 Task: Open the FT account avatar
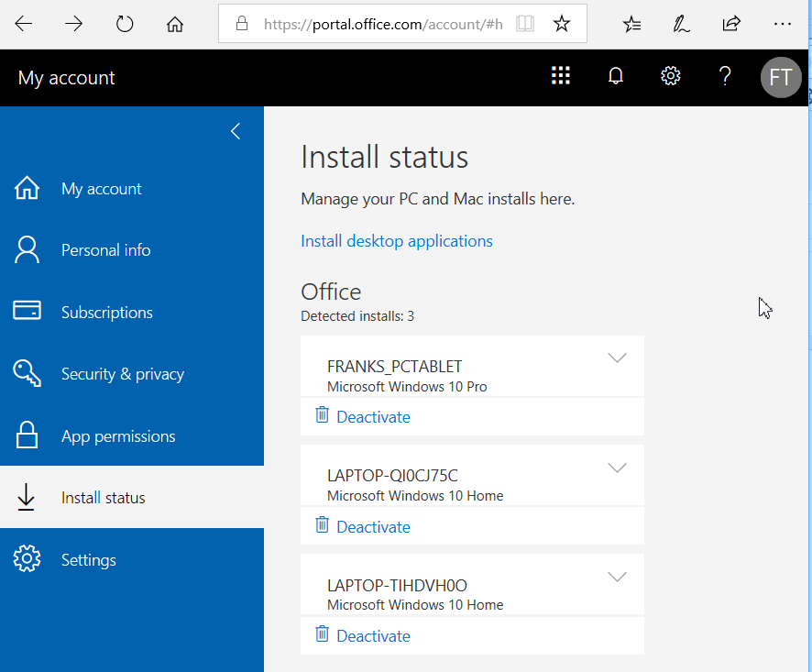(x=780, y=78)
